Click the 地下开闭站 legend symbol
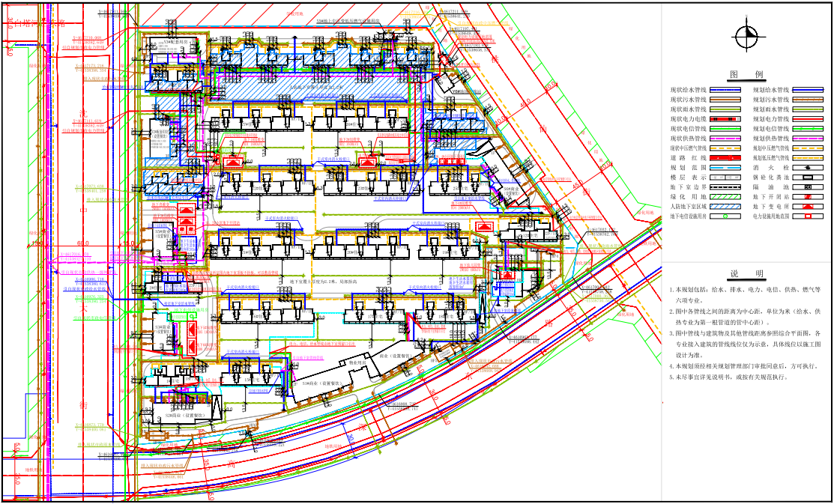 tap(809, 196)
